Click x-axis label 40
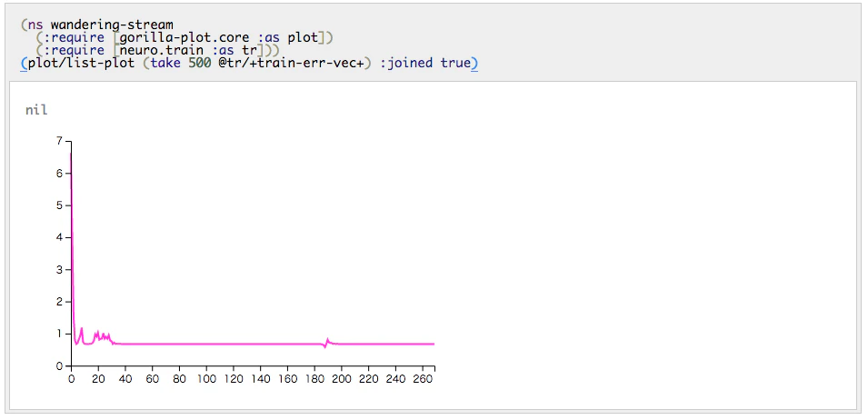 point(125,379)
